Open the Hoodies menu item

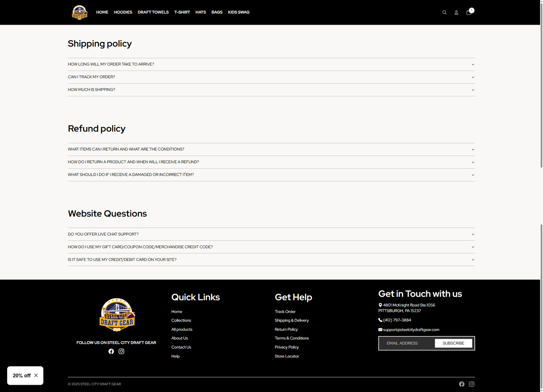[x=123, y=12]
